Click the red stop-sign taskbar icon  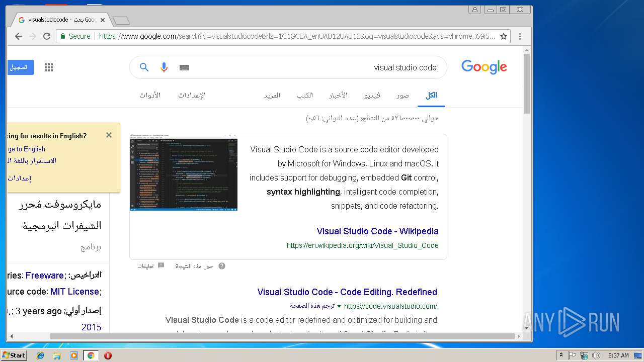click(108, 355)
